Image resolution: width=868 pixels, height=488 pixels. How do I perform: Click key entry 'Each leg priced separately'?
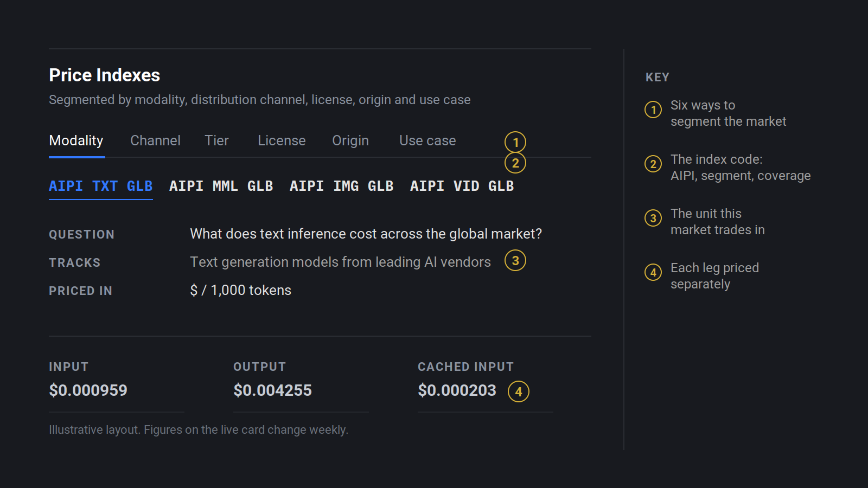[714, 276]
